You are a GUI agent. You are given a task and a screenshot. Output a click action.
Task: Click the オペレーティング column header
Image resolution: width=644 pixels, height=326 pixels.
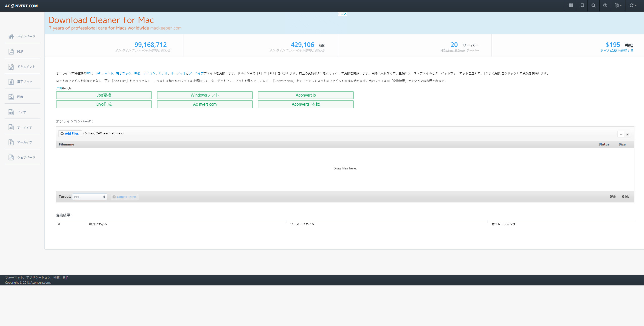pos(504,224)
